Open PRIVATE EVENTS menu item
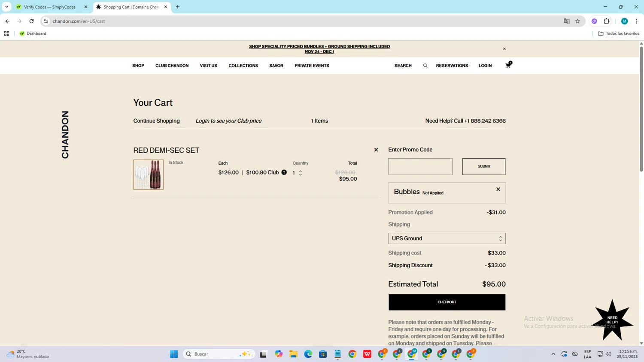The width and height of the screenshot is (644, 362). (312, 66)
